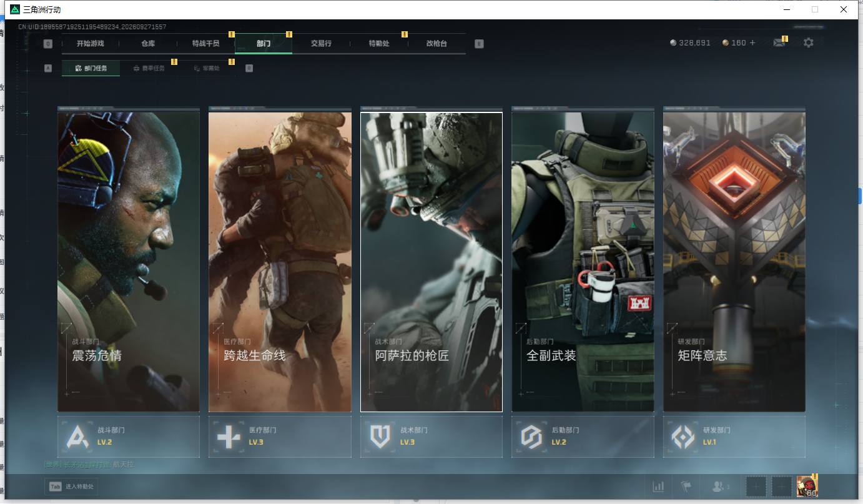The width and height of the screenshot is (863, 504).
Task: Open the 阿萨拉的枪匠 tactical mission card
Action: 431,262
